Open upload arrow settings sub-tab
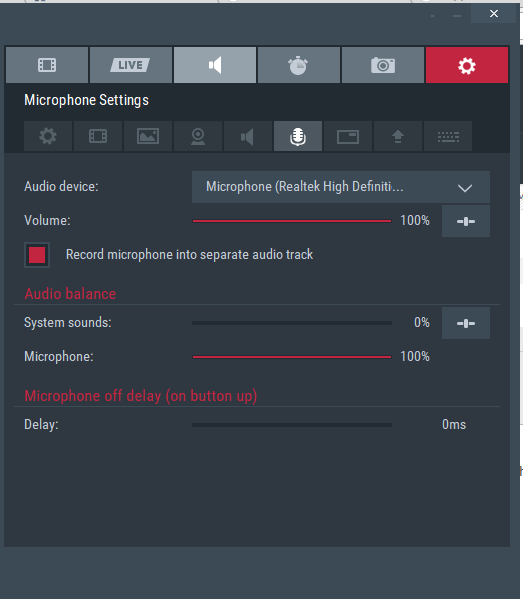Viewport: 523px width, 599px height. click(398, 136)
